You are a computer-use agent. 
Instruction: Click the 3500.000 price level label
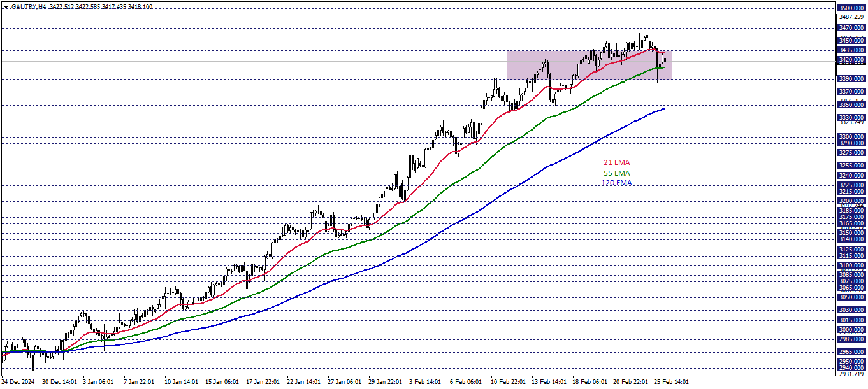click(x=851, y=8)
